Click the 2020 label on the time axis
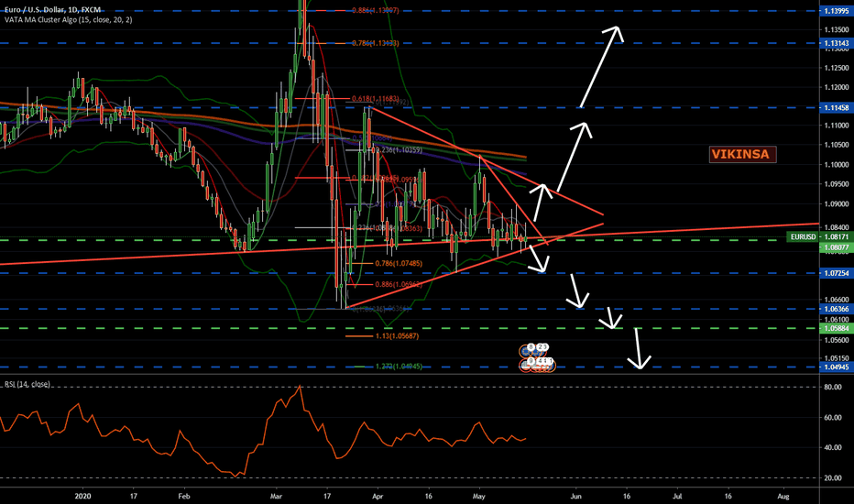 click(82, 497)
